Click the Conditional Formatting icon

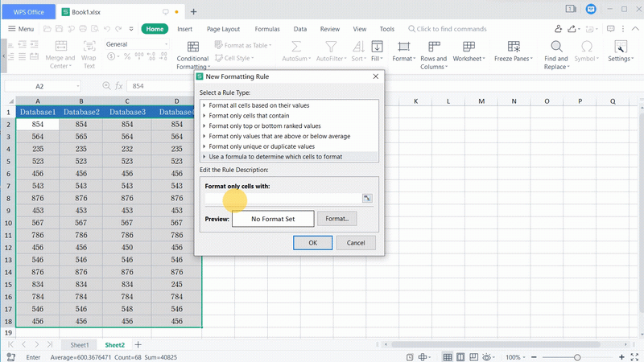click(192, 47)
